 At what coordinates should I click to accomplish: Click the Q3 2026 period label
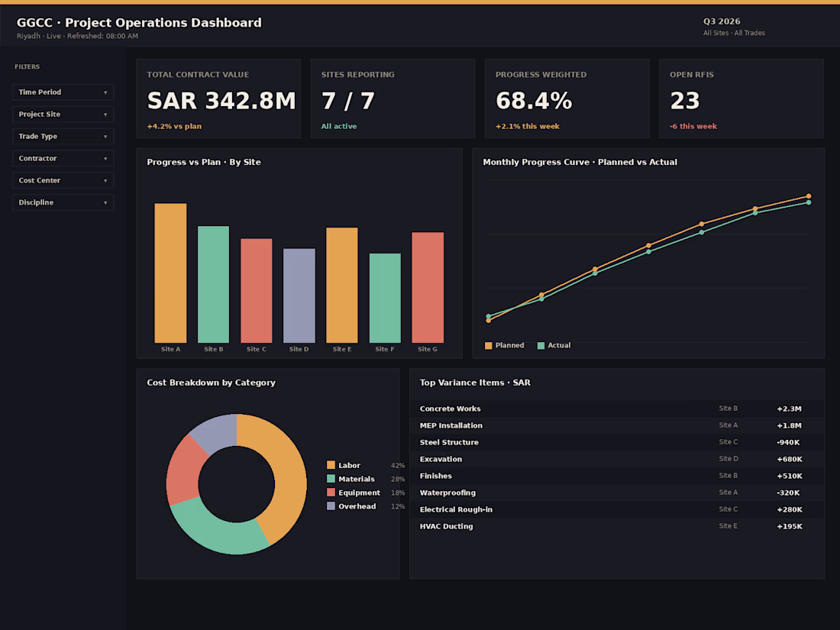[x=722, y=21]
